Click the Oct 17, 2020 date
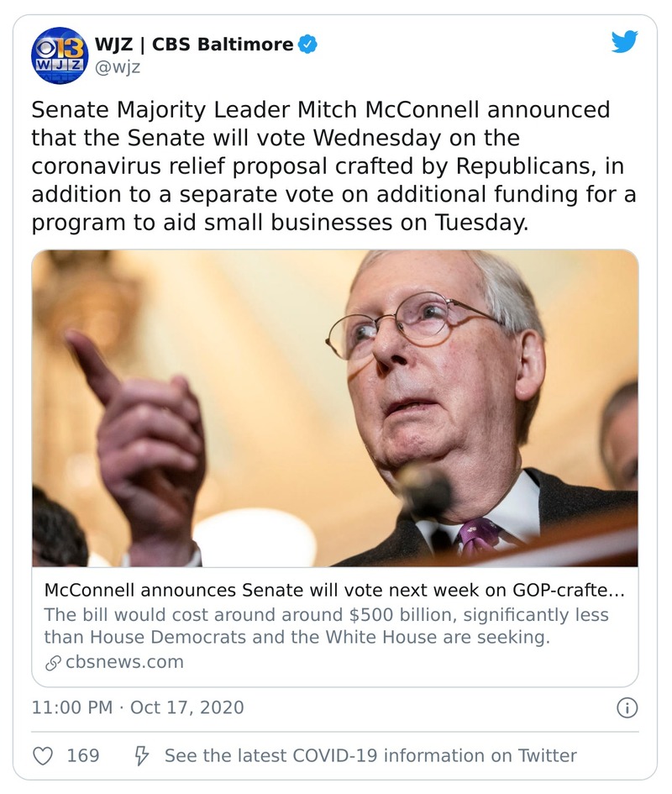This screenshot has height=794, width=672. click(186, 707)
